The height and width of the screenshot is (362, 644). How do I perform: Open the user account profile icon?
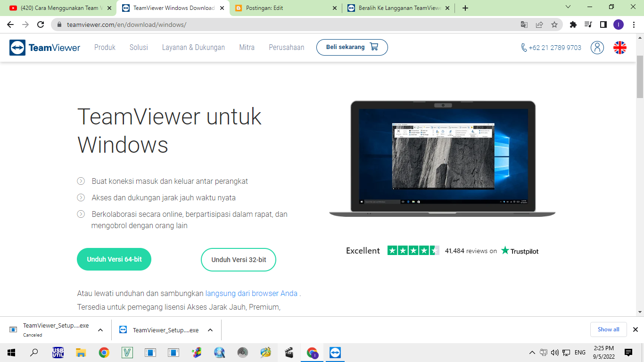(x=597, y=48)
